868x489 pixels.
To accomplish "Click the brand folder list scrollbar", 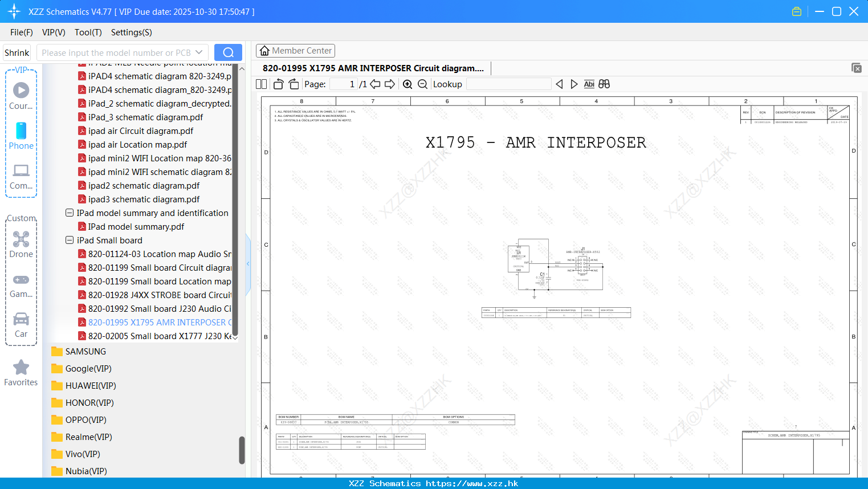I will (242, 450).
